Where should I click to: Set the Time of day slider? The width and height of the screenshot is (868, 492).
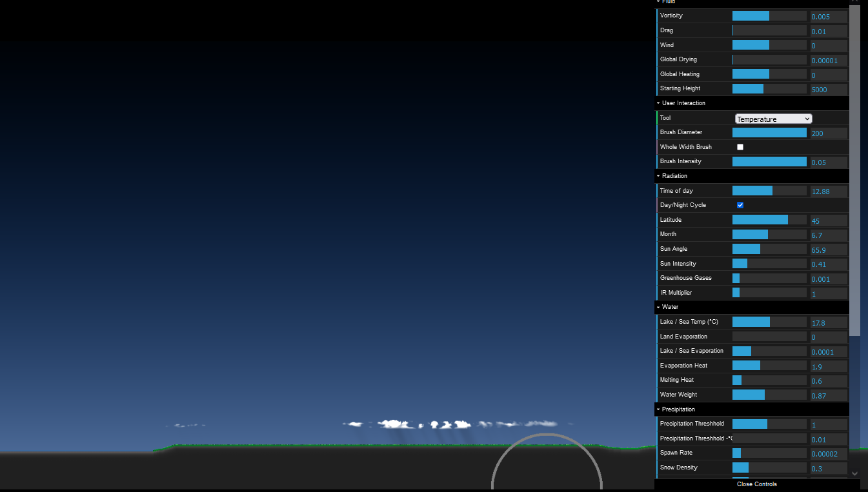point(769,191)
